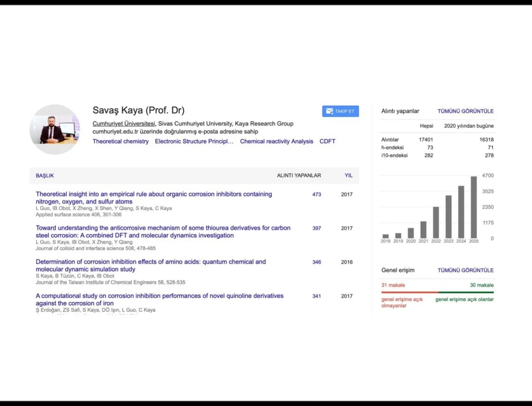Click the envelope icon on Takip Et button
The image size is (532, 406).
(329, 111)
